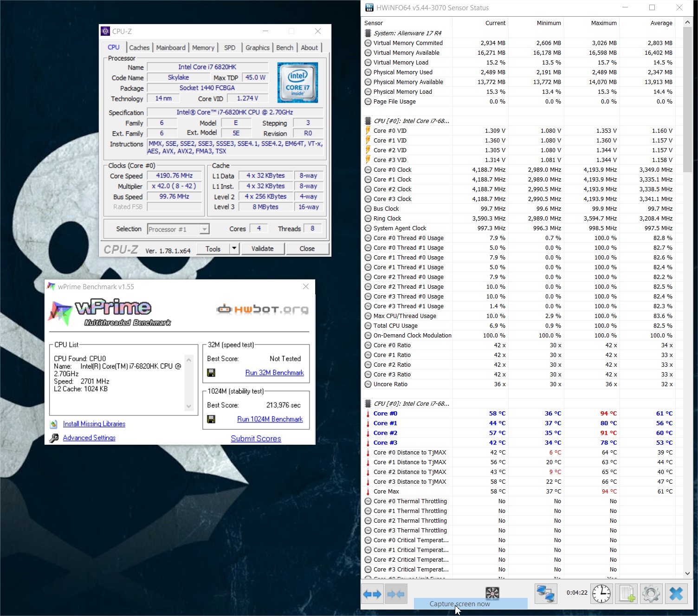
Task: Open the Tools dropdown arrow in CPU-Z
Action: [234, 248]
